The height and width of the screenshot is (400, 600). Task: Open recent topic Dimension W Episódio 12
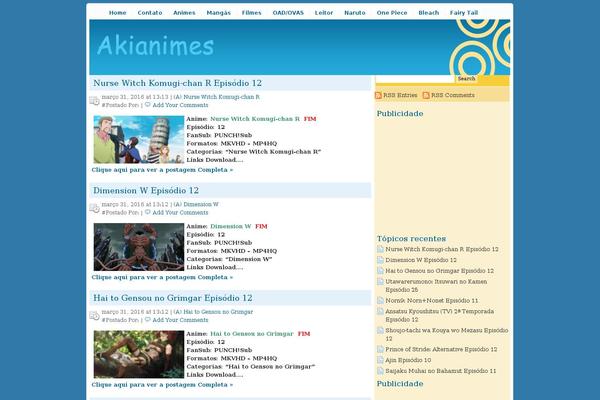(421, 260)
